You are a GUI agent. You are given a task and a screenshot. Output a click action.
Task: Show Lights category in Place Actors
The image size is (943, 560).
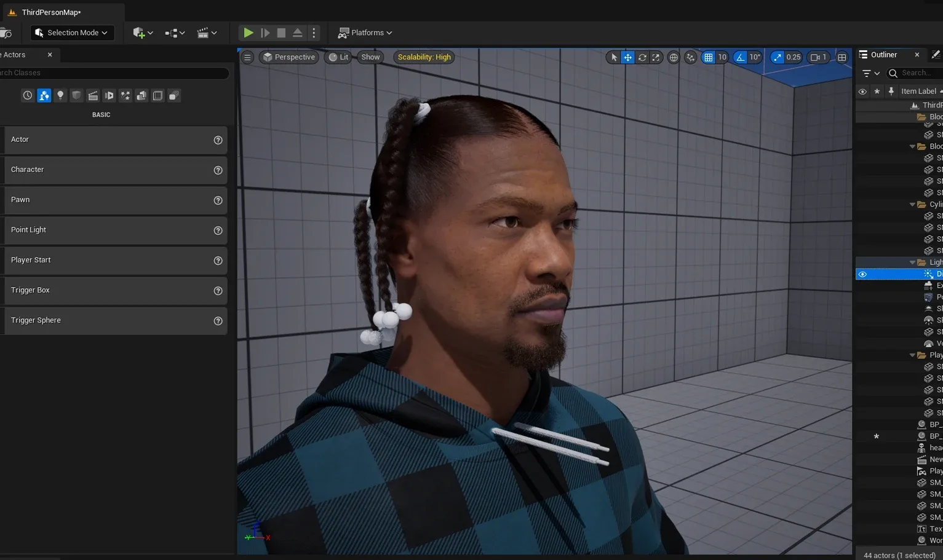[60, 96]
